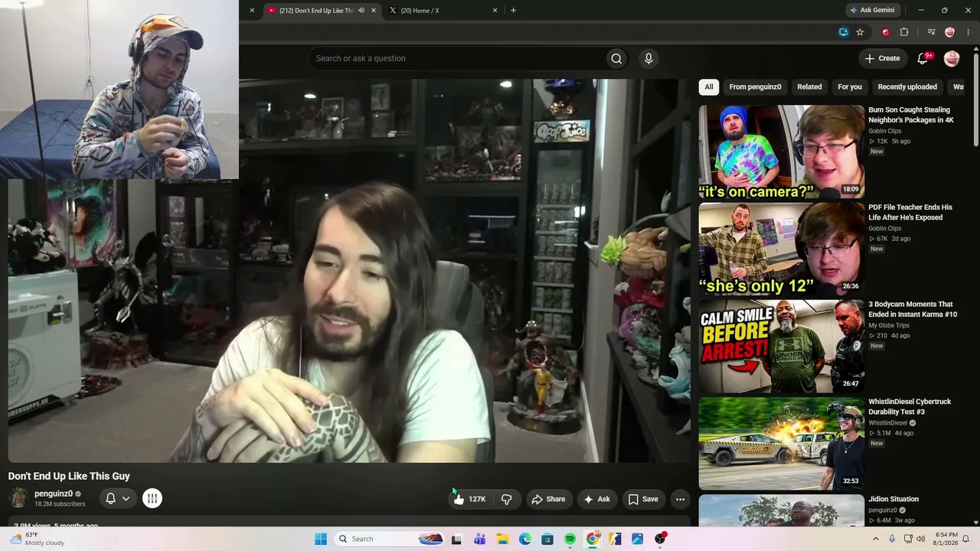Viewport: 980px width, 551px height.
Task: Open the Chrome profile avatar in toolbar
Action: pos(950,32)
